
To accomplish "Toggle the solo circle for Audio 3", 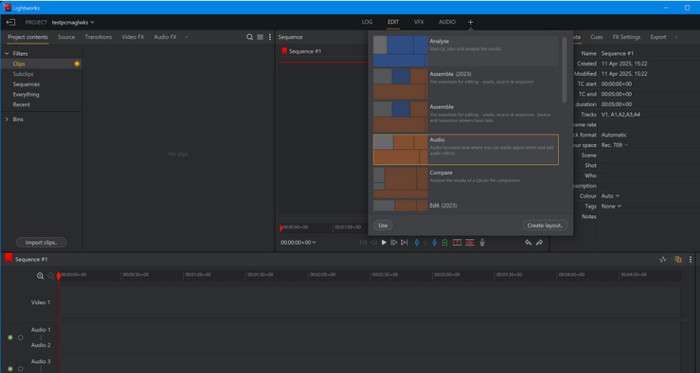I will click(x=21, y=369).
